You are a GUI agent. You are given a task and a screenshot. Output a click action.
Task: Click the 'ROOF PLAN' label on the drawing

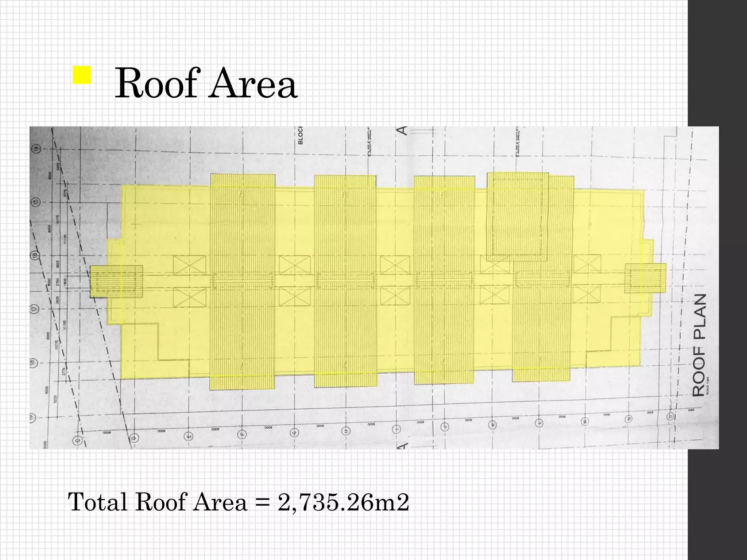[699, 345]
